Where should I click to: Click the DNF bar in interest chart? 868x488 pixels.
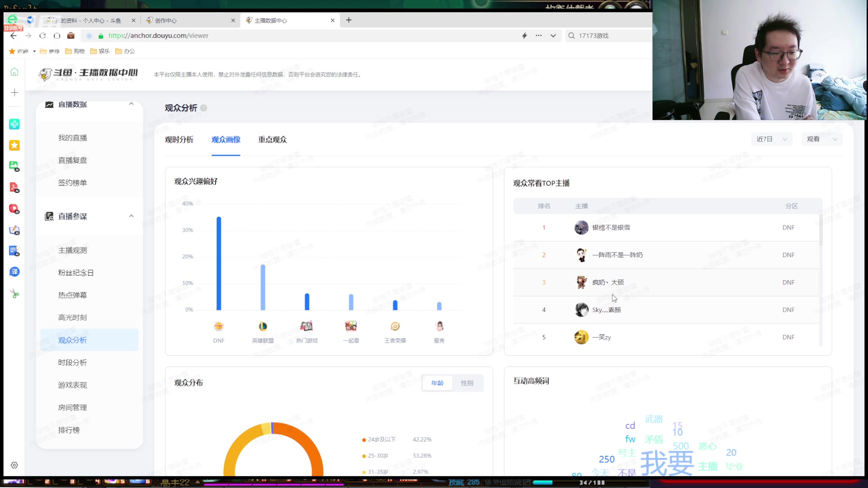pyautogui.click(x=219, y=263)
